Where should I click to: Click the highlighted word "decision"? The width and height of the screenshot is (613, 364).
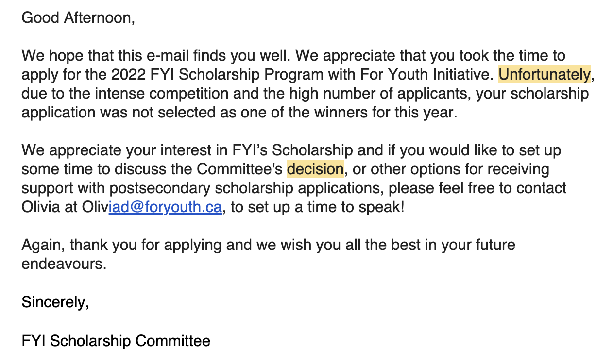pos(315,169)
